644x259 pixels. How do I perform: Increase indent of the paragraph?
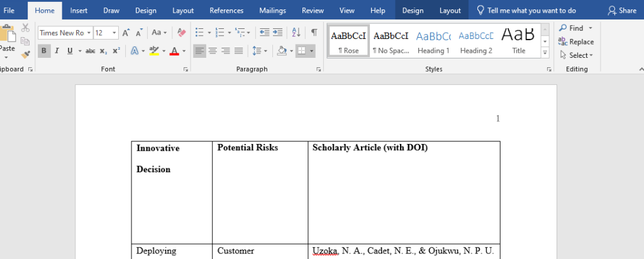pyautogui.click(x=277, y=33)
